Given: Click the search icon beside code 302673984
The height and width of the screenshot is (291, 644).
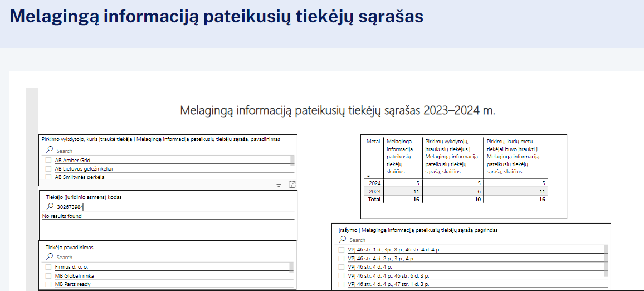Looking at the screenshot, I should (50, 207).
